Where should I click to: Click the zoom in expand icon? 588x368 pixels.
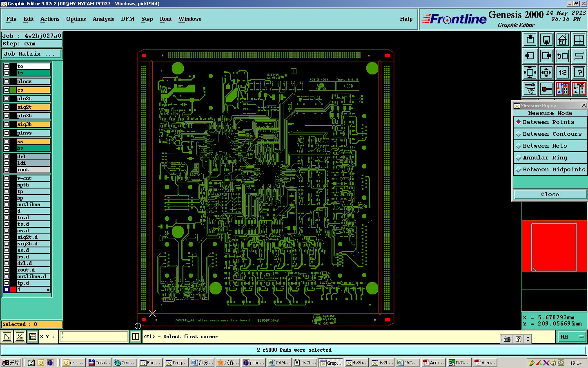(x=530, y=72)
